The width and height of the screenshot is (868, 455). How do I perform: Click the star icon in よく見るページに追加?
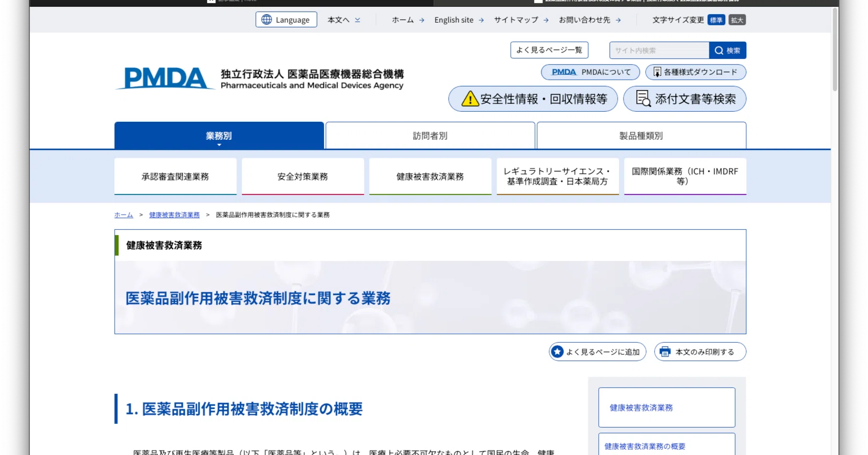tap(557, 352)
